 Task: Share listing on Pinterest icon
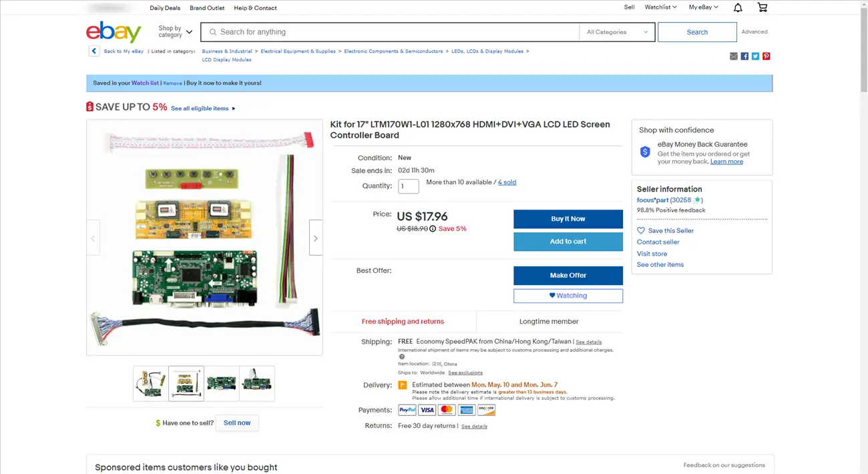[766, 56]
